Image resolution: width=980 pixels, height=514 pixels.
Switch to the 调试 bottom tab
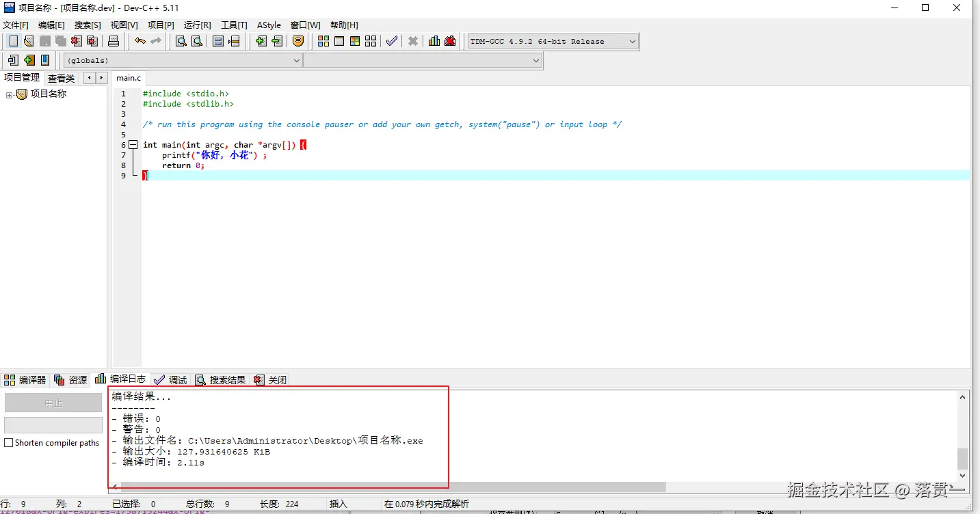click(170, 380)
